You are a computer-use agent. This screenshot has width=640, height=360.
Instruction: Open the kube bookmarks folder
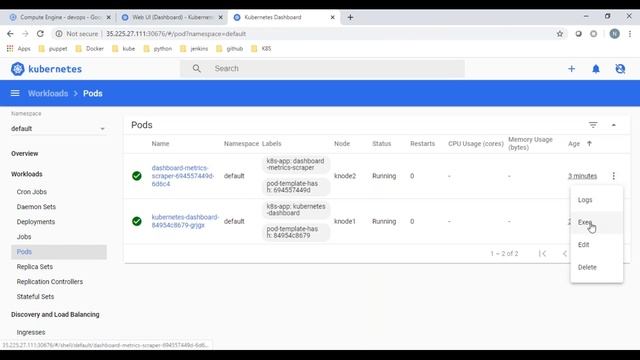(124, 49)
